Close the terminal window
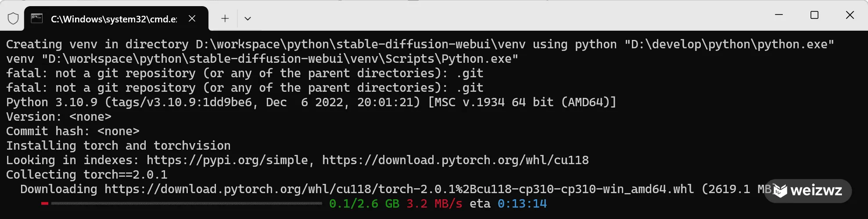The image size is (868, 219). [850, 15]
